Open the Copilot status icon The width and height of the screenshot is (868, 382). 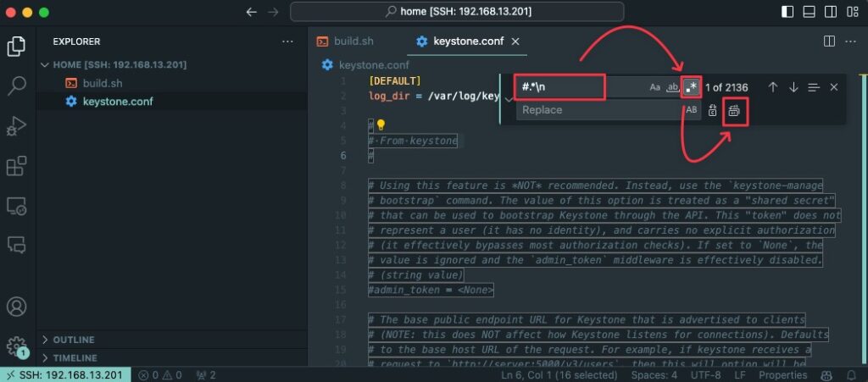click(826, 375)
